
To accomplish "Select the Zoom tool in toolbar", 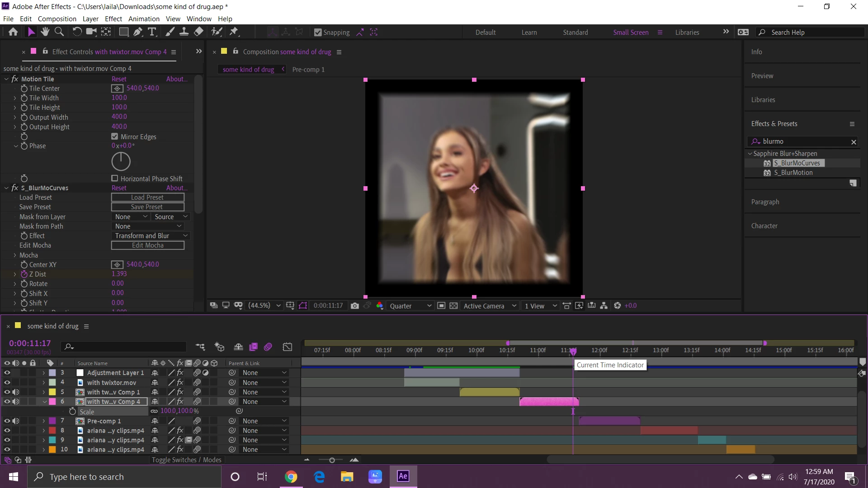I will 59,32.
